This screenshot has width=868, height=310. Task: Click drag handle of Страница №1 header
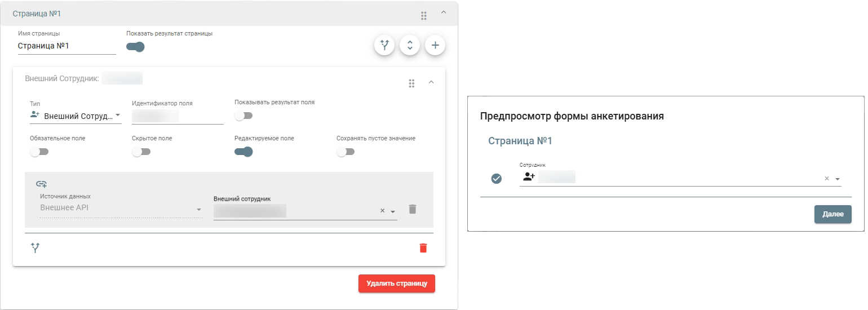pos(424,15)
